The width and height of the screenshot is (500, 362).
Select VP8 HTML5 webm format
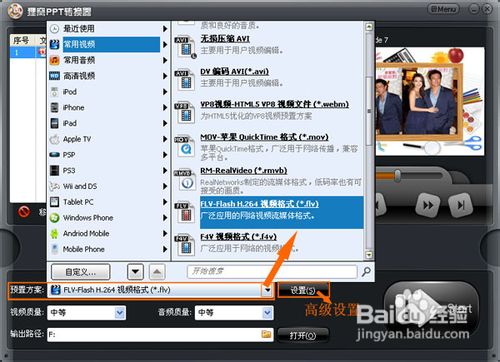274,104
